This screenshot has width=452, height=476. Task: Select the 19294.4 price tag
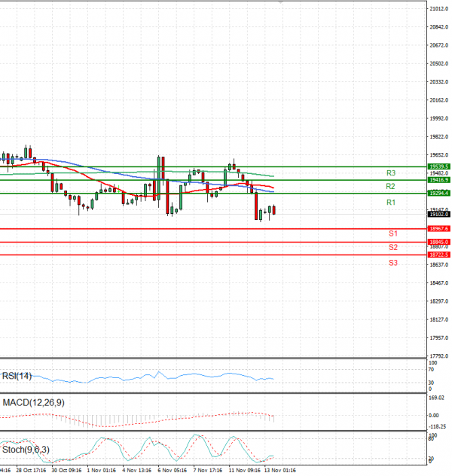pyautogui.click(x=439, y=193)
